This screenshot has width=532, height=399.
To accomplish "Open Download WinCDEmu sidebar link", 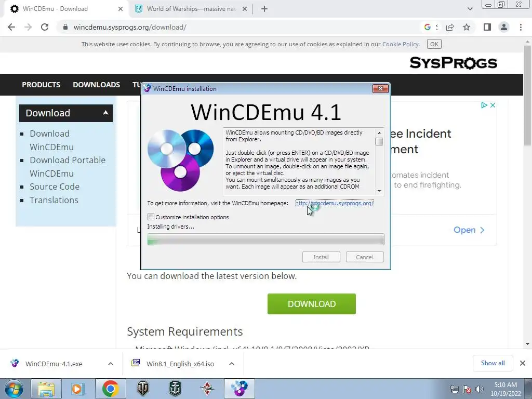I will point(51,140).
